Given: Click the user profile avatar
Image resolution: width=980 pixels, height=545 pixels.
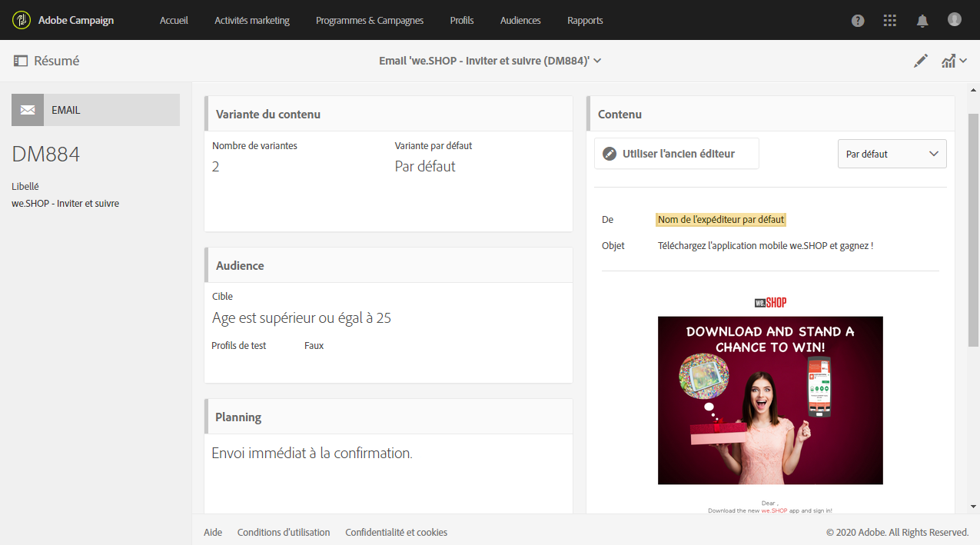Looking at the screenshot, I should point(955,20).
